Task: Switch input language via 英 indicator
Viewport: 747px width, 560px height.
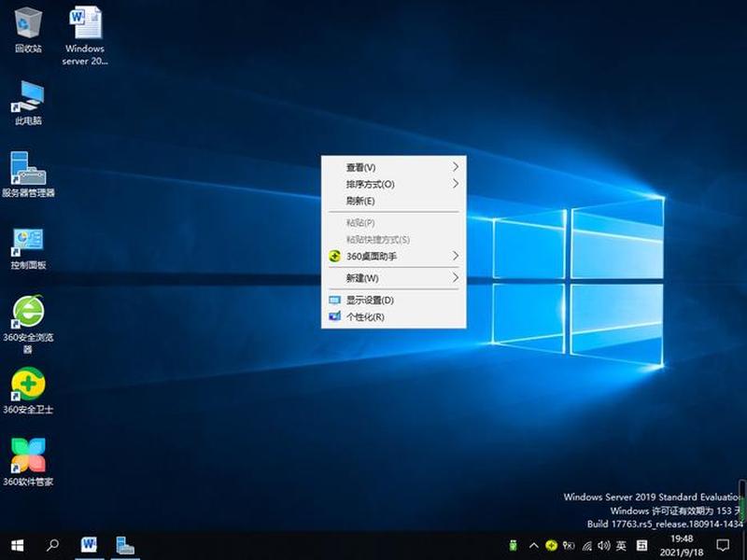Action: click(621, 545)
